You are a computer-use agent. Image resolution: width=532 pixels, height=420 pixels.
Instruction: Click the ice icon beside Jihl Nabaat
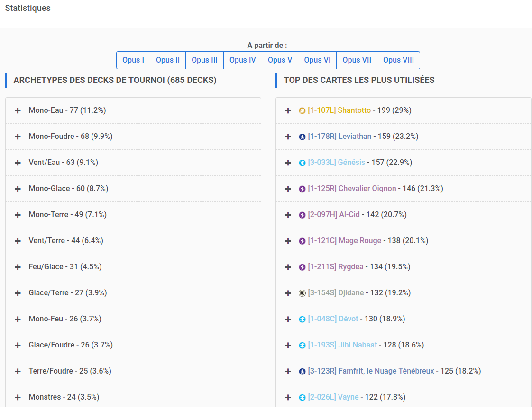pyautogui.click(x=302, y=346)
